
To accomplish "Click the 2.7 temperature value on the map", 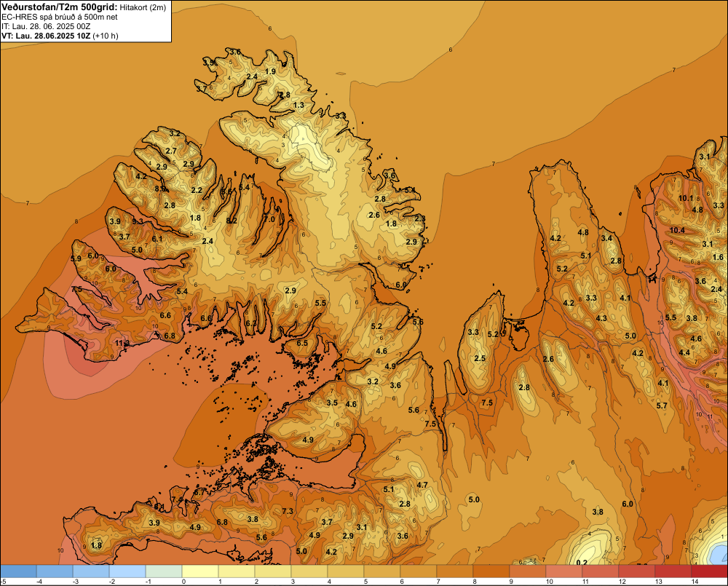I will tap(171, 151).
